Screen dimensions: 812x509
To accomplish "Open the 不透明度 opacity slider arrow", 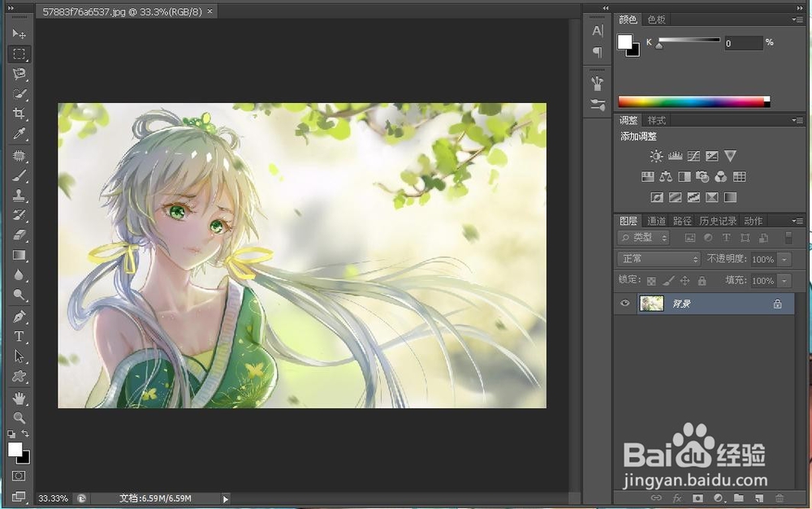I will pyautogui.click(x=784, y=260).
